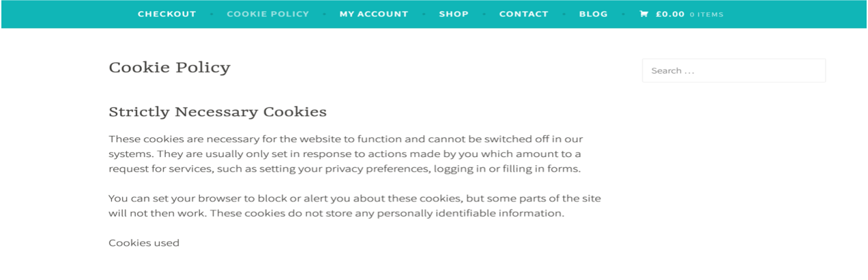Click the Cookie Policy page heading
This screenshot has height=280, width=868.
click(169, 68)
